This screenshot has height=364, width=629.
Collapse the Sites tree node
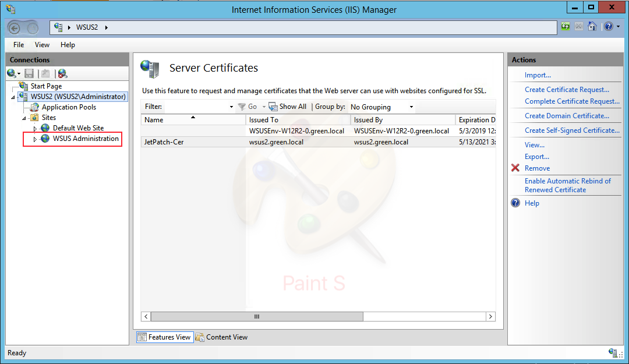click(x=24, y=118)
